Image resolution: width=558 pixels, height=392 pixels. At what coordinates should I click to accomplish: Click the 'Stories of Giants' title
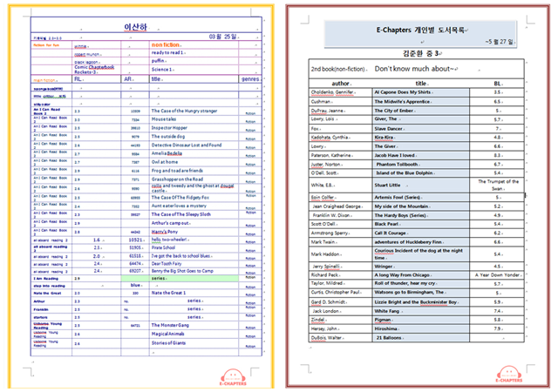(168, 343)
